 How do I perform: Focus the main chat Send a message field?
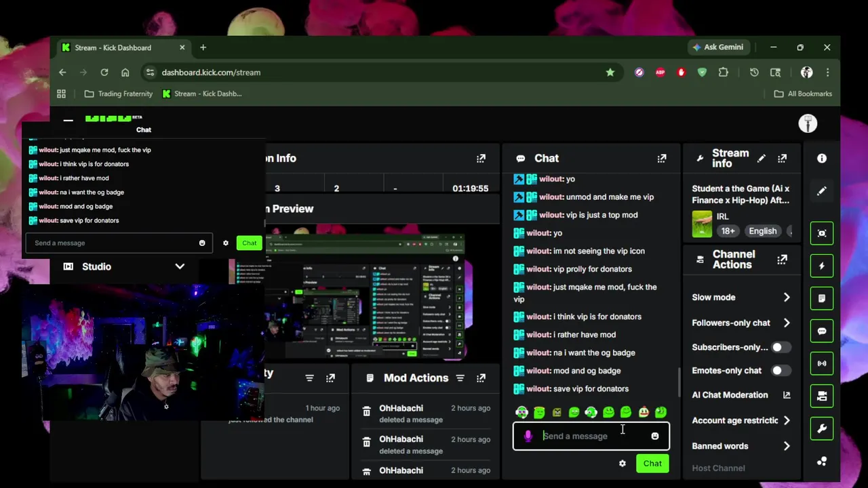coord(591,436)
